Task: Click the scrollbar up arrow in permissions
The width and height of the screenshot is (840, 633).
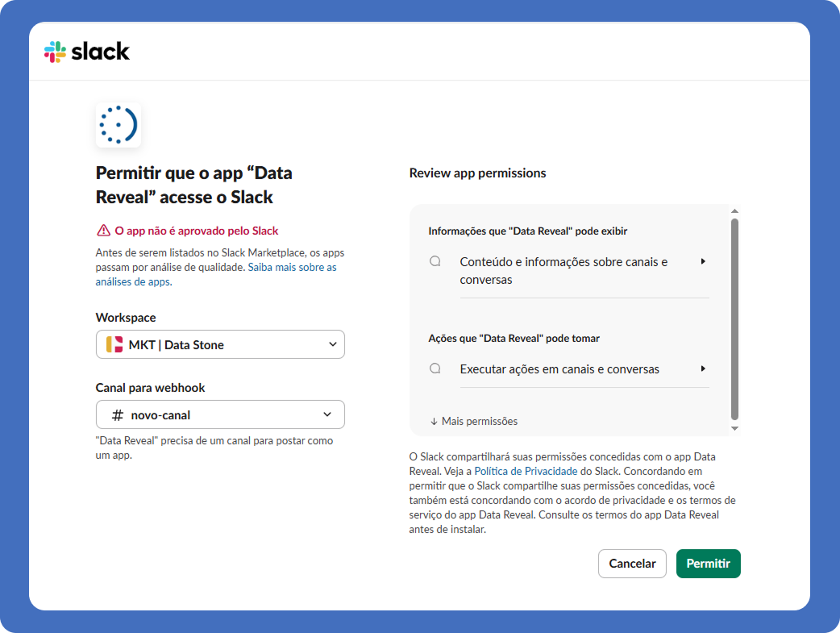Action: [734, 211]
